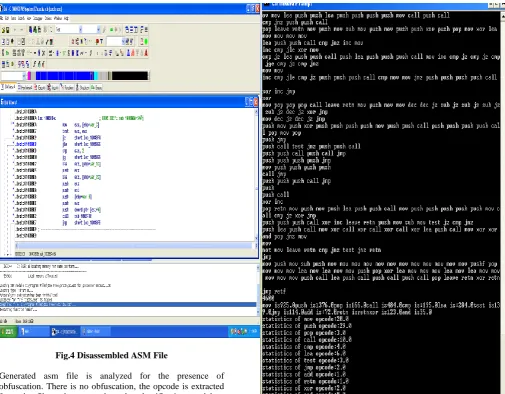Click the green start process arrow icon

tap(112, 30)
